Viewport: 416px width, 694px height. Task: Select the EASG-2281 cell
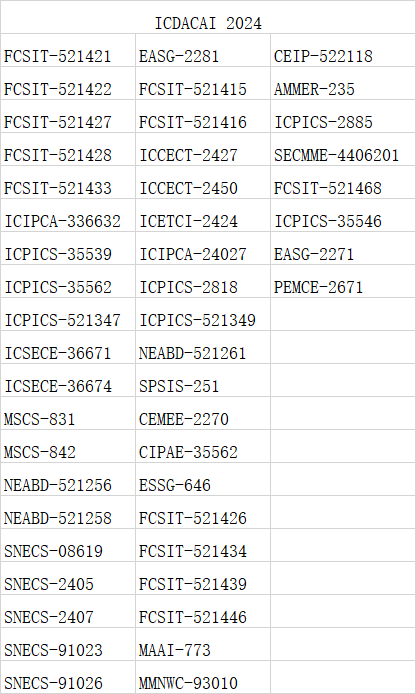click(x=203, y=50)
